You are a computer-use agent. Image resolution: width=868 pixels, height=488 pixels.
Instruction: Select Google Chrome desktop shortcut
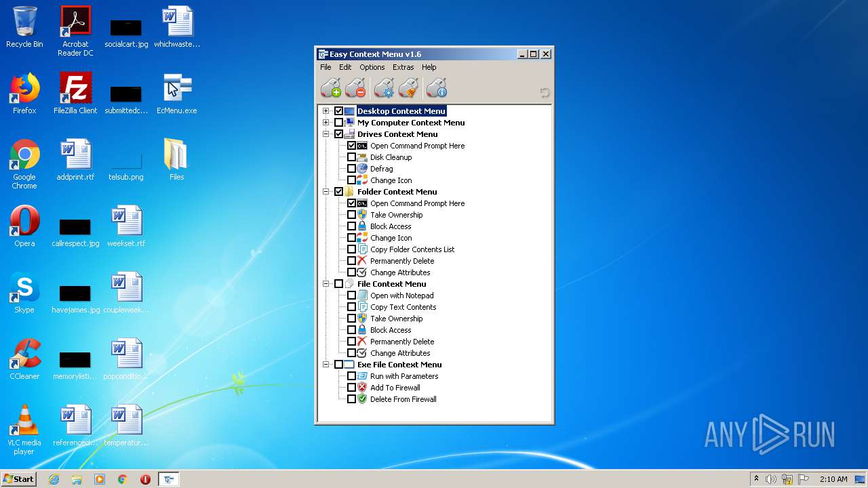tap(24, 165)
